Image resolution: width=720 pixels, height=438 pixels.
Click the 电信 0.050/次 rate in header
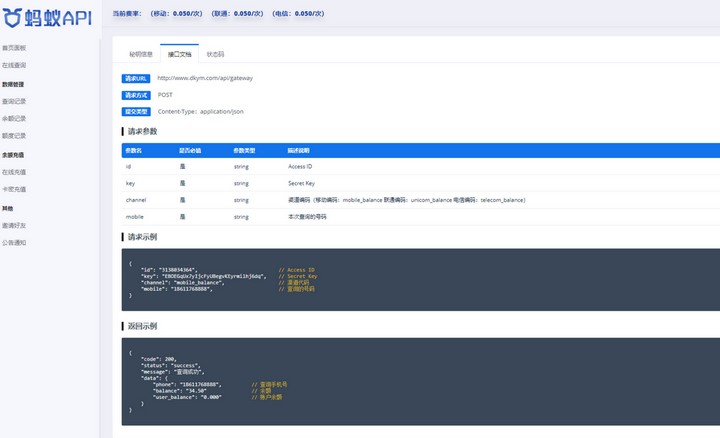pos(298,14)
